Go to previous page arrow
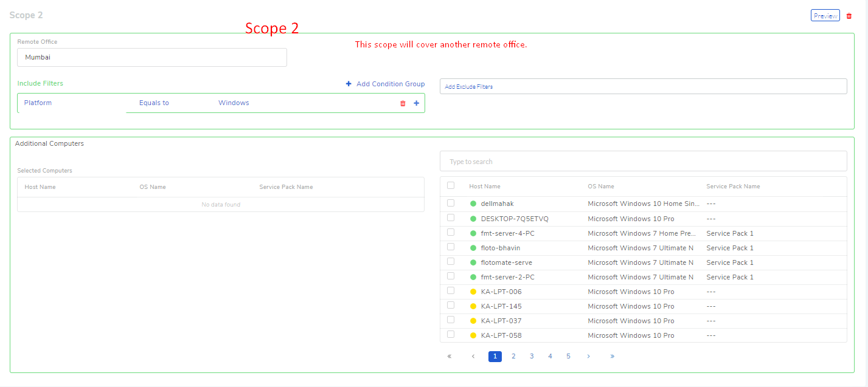868x387 pixels. pyautogui.click(x=473, y=357)
